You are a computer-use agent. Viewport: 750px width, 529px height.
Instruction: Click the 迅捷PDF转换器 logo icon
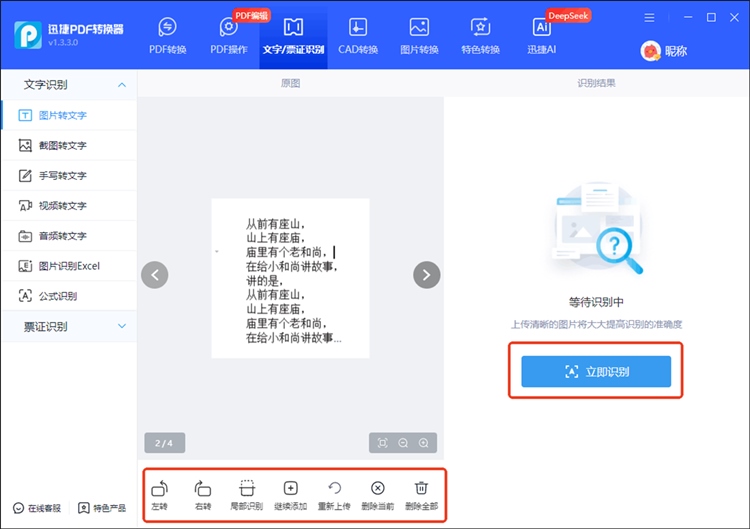point(28,35)
